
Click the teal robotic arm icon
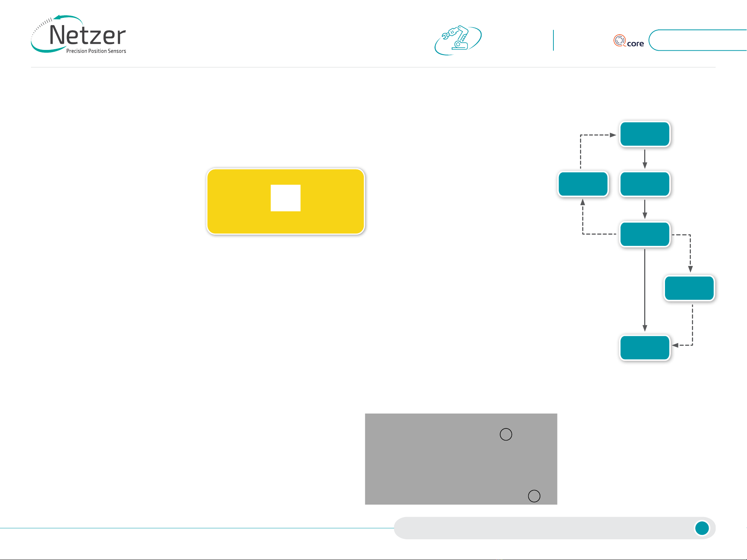458,40
